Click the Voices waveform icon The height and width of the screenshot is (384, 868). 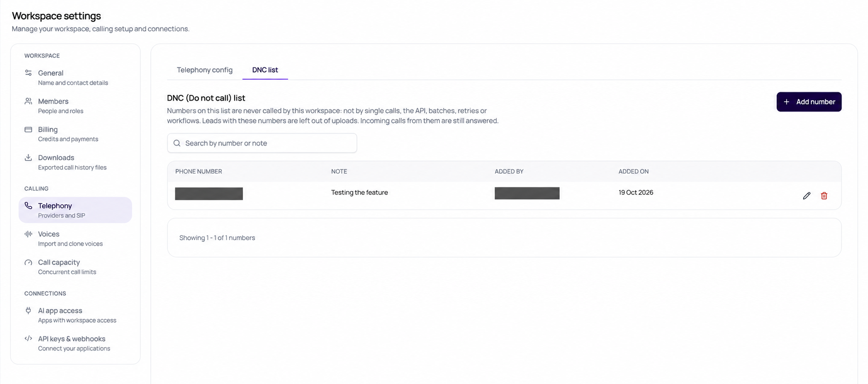pyautogui.click(x=28, y=234)
